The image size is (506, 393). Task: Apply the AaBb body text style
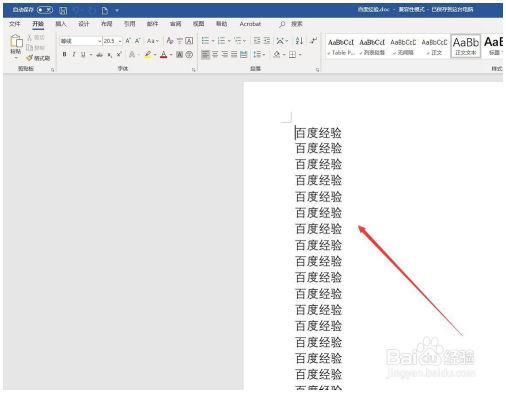pyautogui.click(x=466, y=46)
